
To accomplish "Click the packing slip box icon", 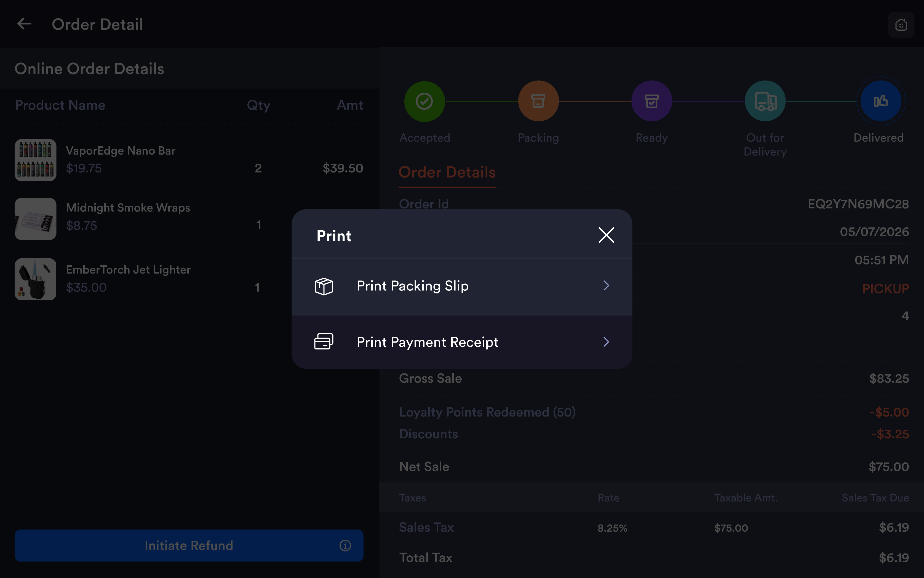I will (x=324, y=286).
